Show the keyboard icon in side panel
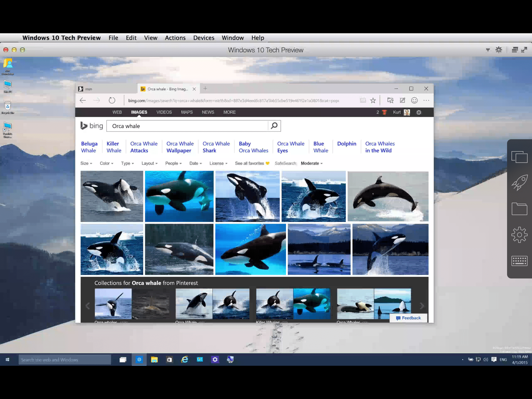Image resolution: width=532 pixels, height=399 pixels. click(x=519, y=261)
